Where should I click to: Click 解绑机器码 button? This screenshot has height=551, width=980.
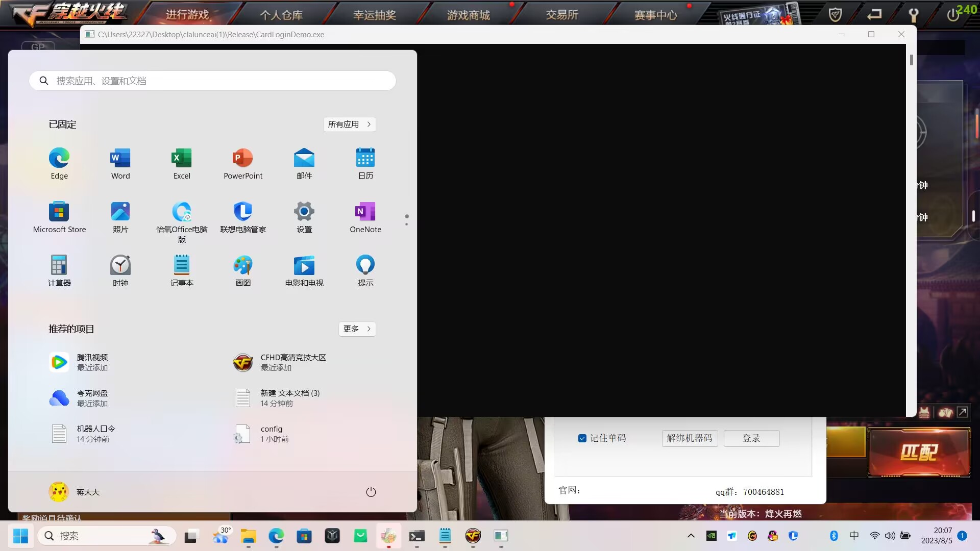pyautogui.click(x=690, y=438)
